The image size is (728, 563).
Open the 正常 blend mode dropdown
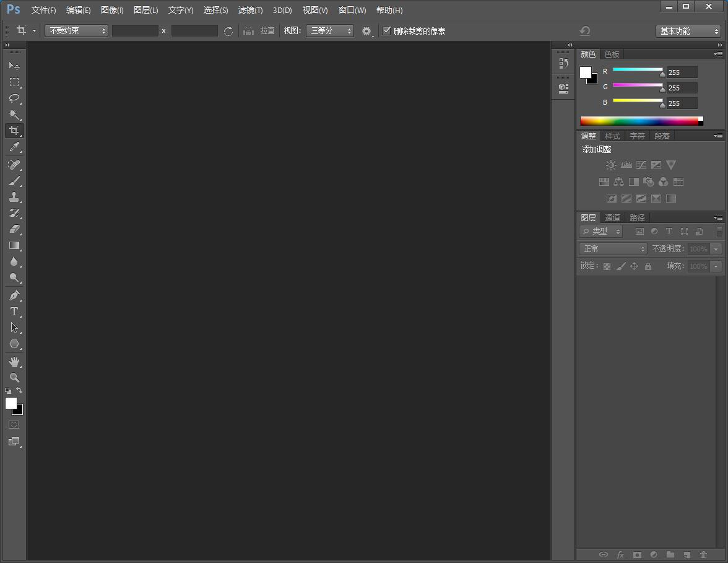click(613, 249)
